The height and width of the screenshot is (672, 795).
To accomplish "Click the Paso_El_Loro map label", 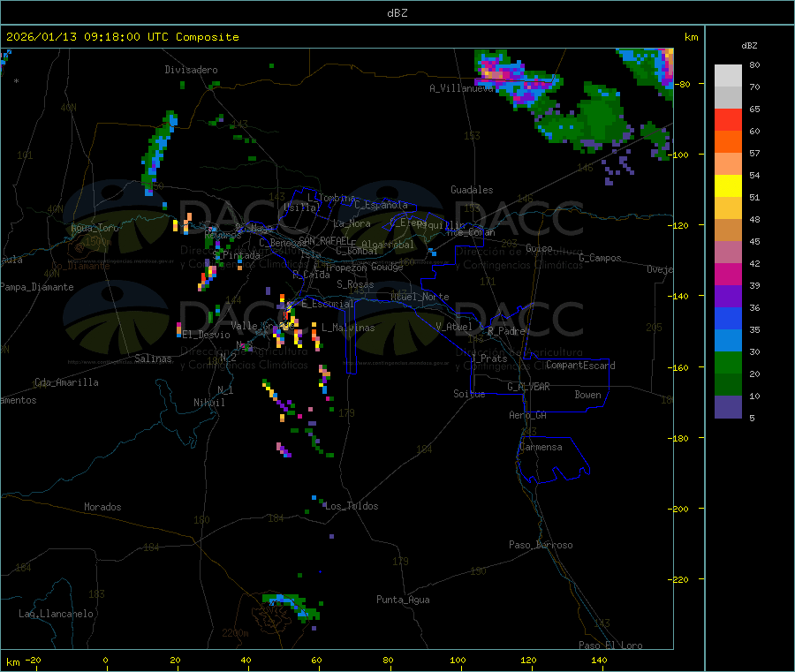I will tap(610, 646).
